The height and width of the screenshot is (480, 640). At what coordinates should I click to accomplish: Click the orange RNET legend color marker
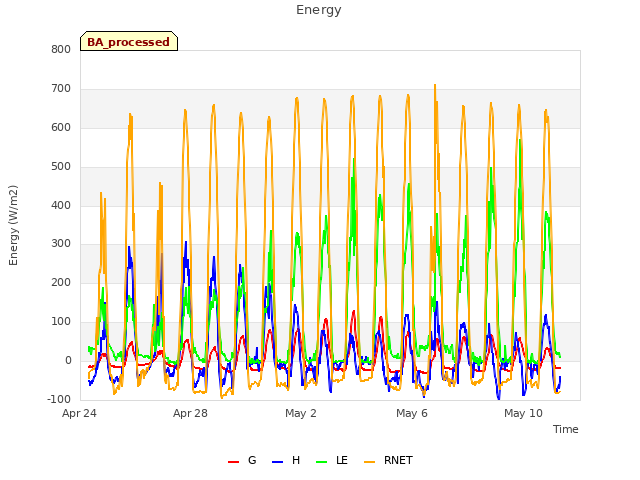[x=369, y=462]
